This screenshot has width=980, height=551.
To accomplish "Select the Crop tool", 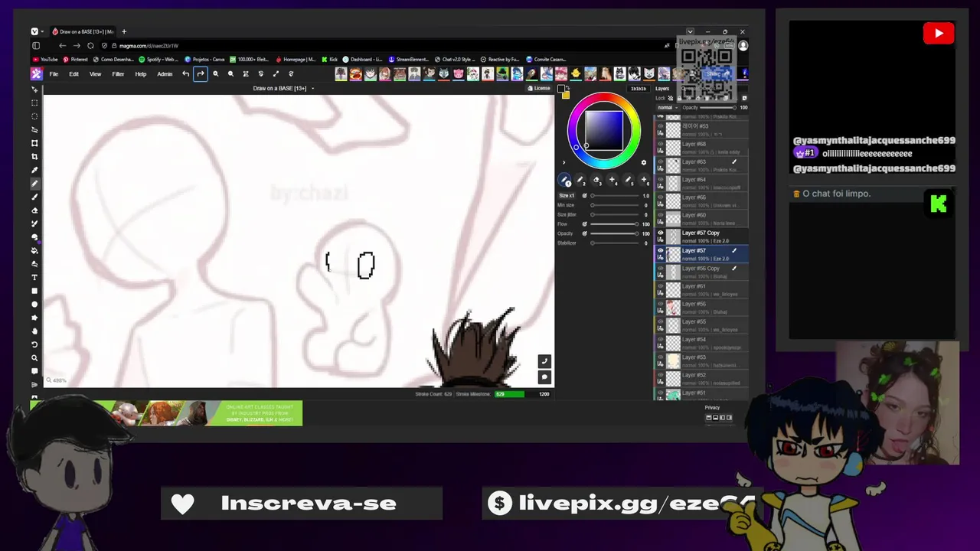I will click(x=34, y=156).
